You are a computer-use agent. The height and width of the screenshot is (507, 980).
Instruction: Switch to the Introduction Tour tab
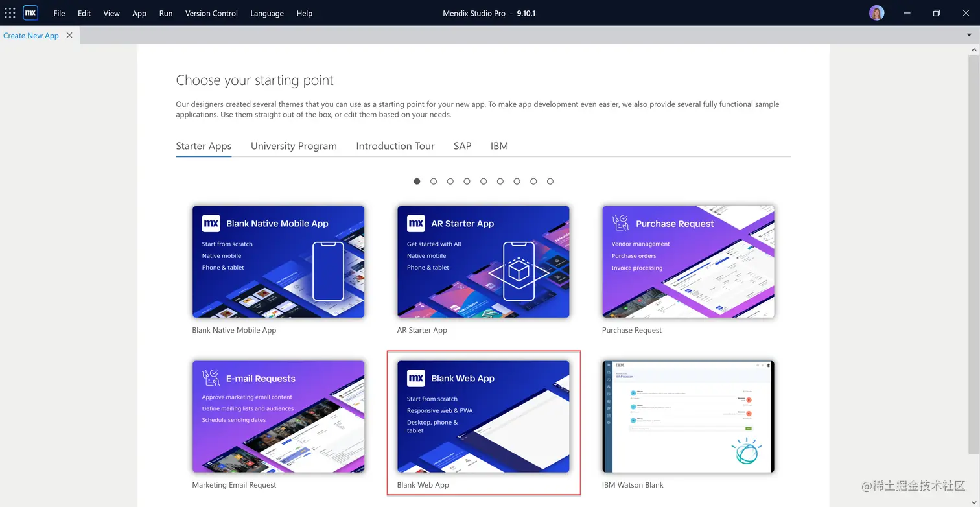coord(395,146)
